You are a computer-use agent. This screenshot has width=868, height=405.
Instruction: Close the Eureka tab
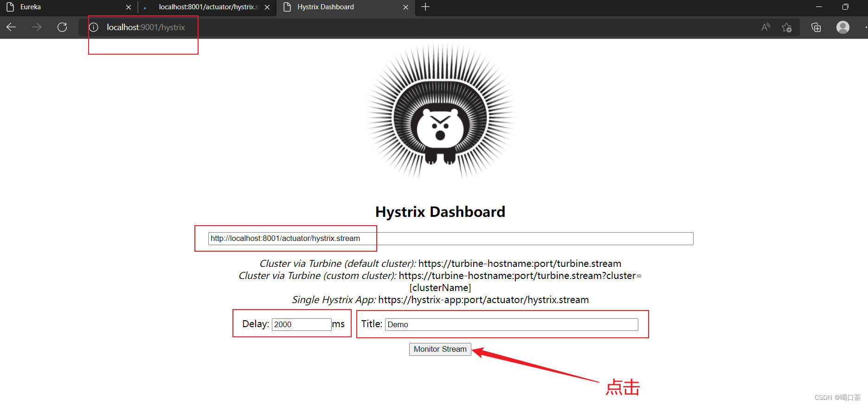coord(129,7)
